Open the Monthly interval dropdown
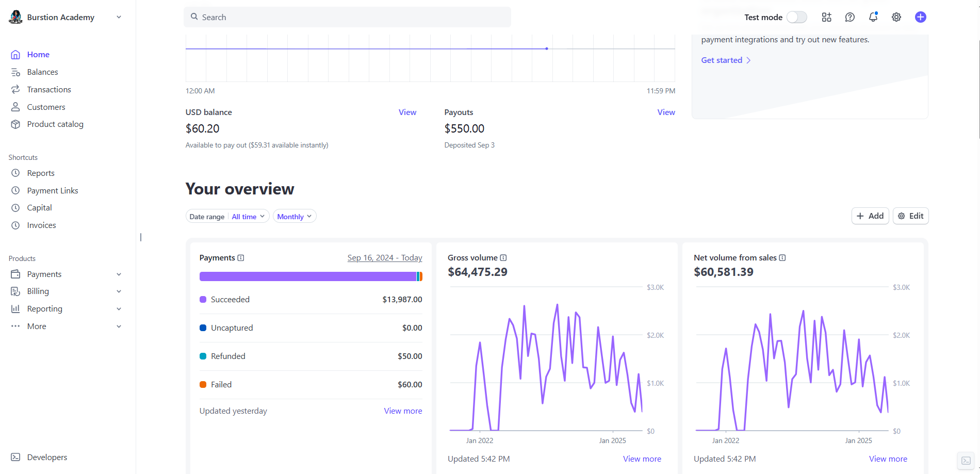The image size is (980, 474). 295,217
